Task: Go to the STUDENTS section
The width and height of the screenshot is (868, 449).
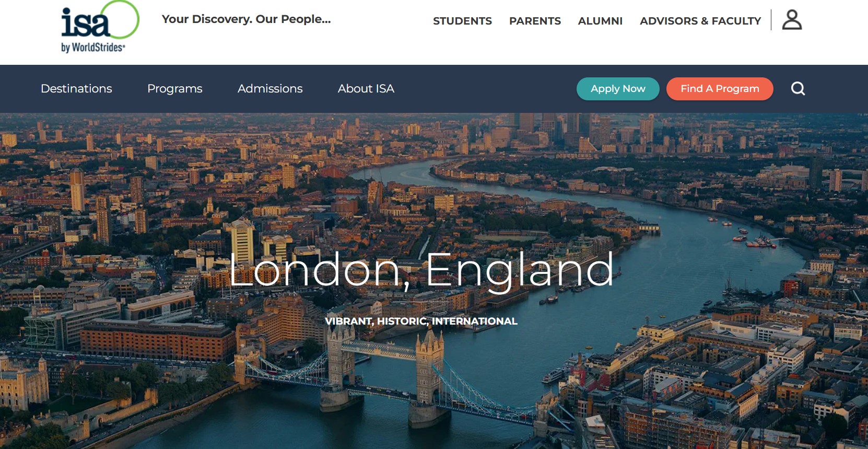Action: pyautogui.click(x=462, y=21)
